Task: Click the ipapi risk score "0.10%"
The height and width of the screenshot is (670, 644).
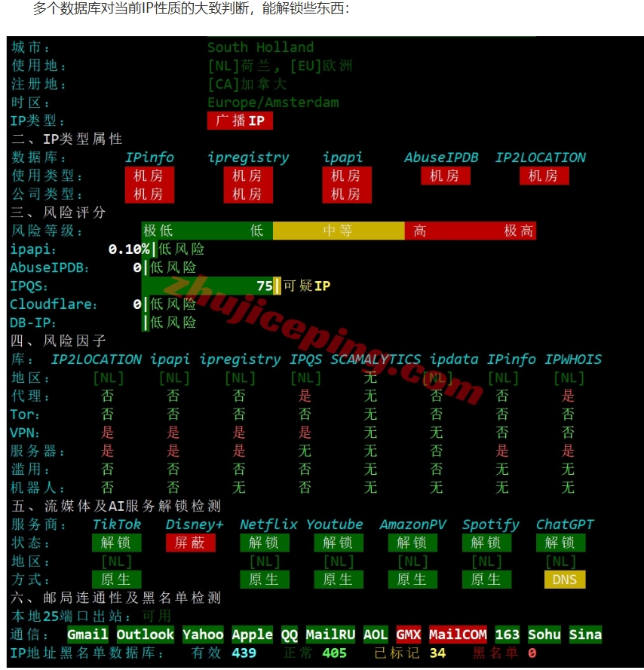Action: click(129, 249)
